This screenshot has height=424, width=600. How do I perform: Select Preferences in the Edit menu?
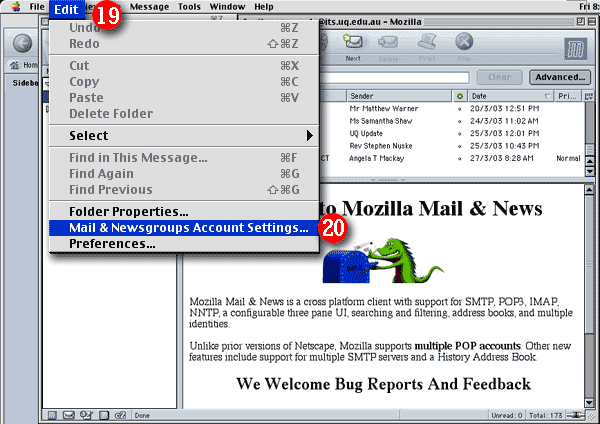pos(112,243)
